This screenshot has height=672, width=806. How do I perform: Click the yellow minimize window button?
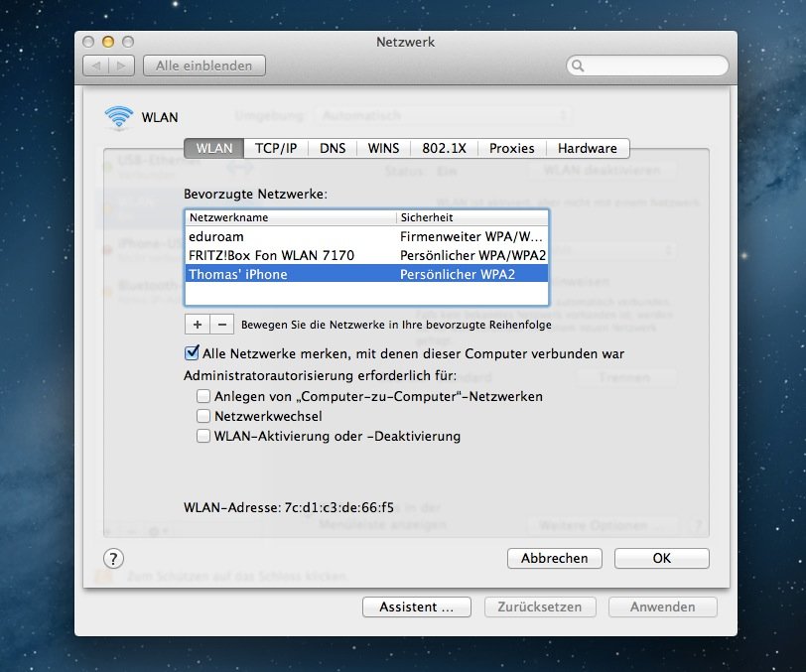point(108,42)
